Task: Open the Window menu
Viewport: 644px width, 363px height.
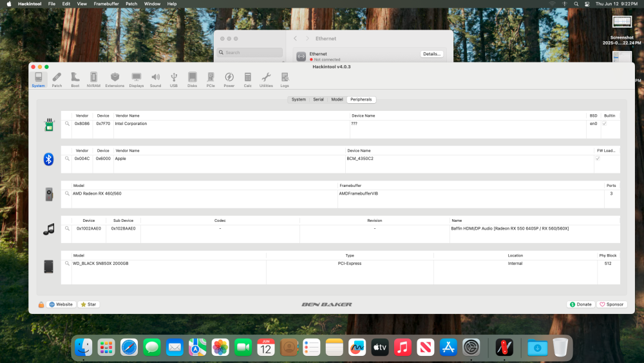Action: pyautogui.click(x=152, y=4)
